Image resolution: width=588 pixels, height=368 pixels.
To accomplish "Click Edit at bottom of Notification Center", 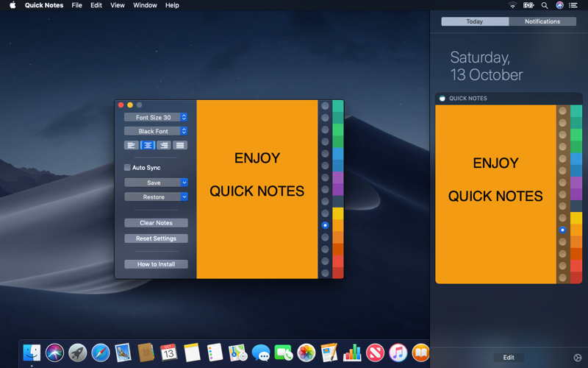I will click(x=509, y=358).
